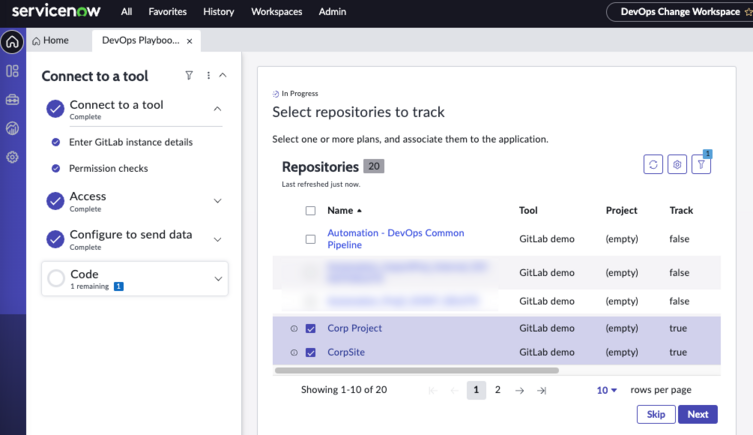Click the Tool column header
The height and width of the screenshot is (435, 753).
pyautogui.click(x=528, y=210)
